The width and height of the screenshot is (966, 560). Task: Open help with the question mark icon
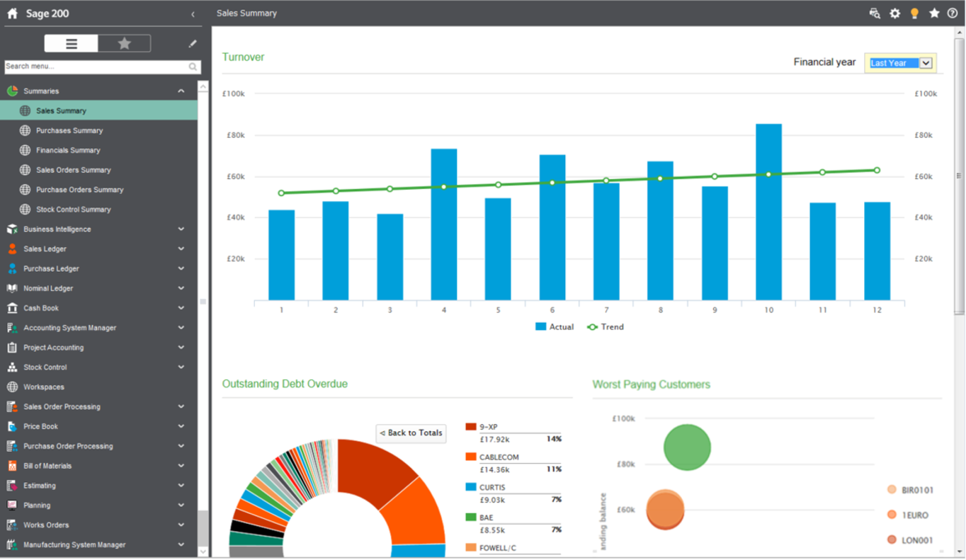coord(953,13)
